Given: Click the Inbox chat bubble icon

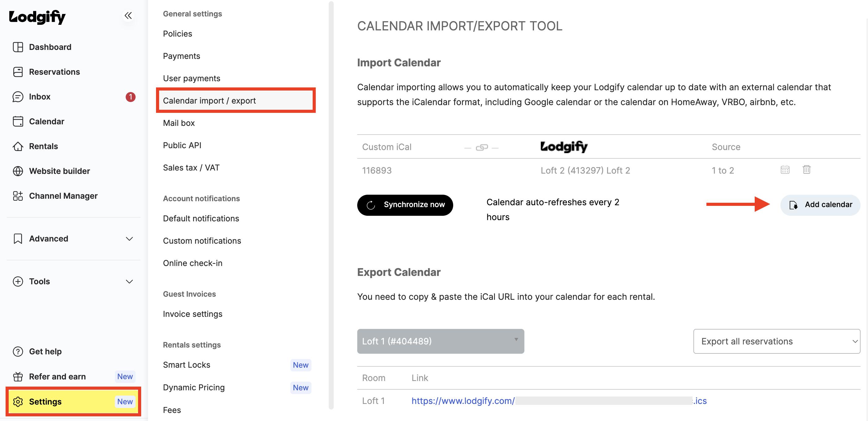Looking at the screenshot, I should pyautogui.click(x=18, y=97).
